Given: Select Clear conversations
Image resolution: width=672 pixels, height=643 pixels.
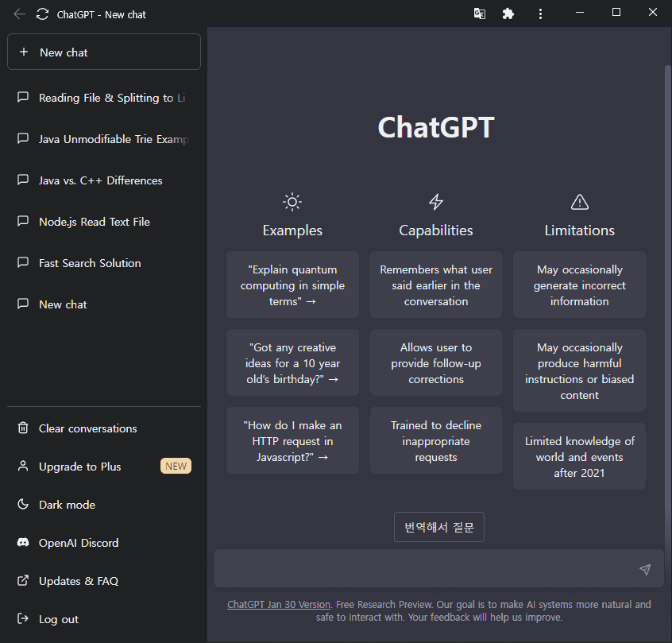Looking at the screenshot, I should [104, 428].
